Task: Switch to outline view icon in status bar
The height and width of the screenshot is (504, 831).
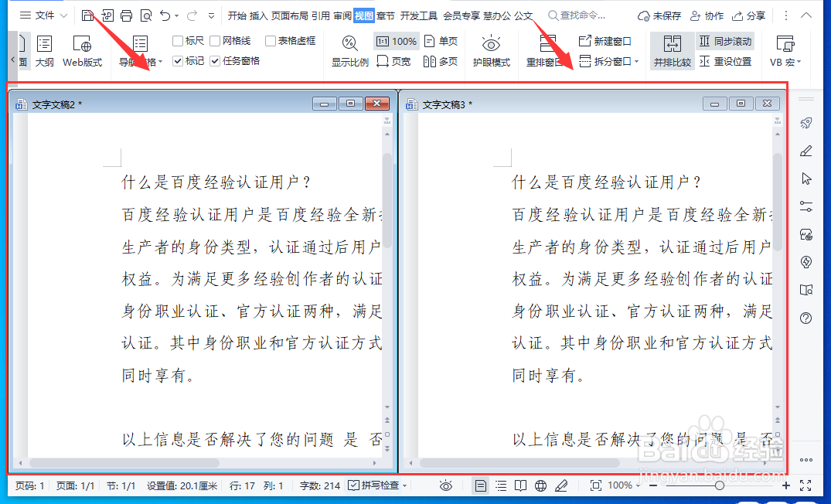Action: pos(501,485)
